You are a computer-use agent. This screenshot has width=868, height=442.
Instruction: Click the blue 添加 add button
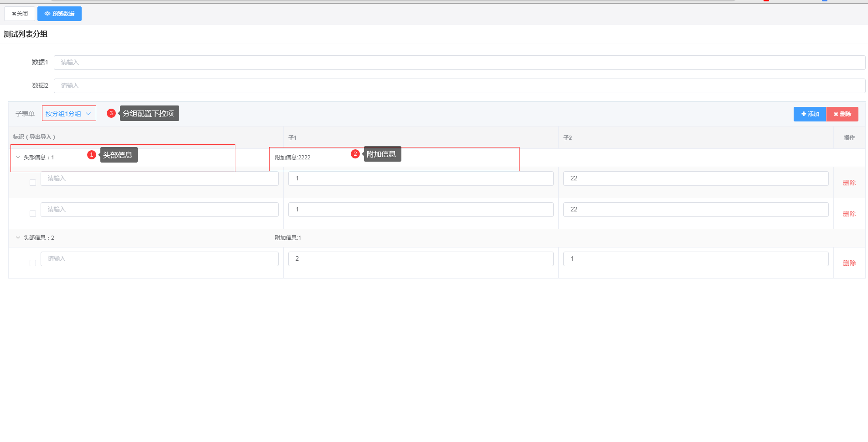tap(810, 114)
